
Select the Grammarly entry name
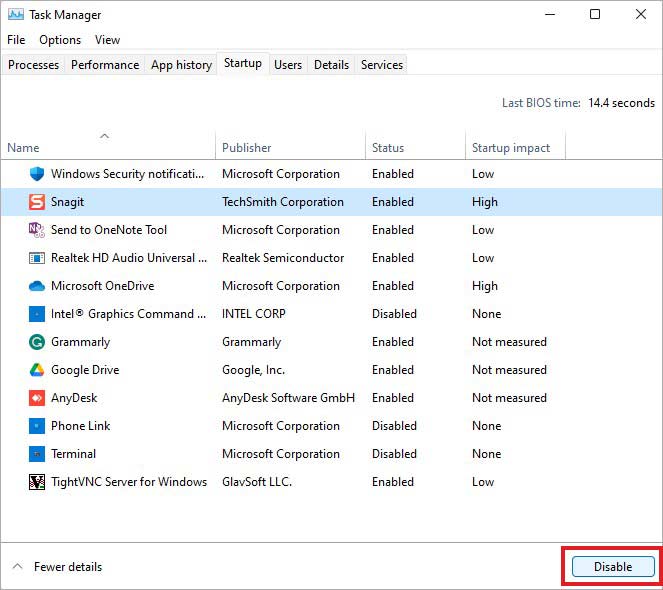(80, 342)
